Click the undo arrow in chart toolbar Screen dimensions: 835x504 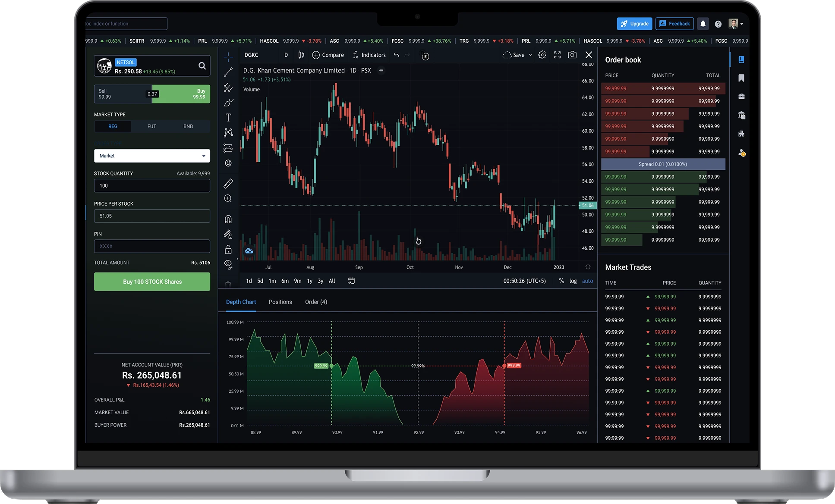pos(396,55)
